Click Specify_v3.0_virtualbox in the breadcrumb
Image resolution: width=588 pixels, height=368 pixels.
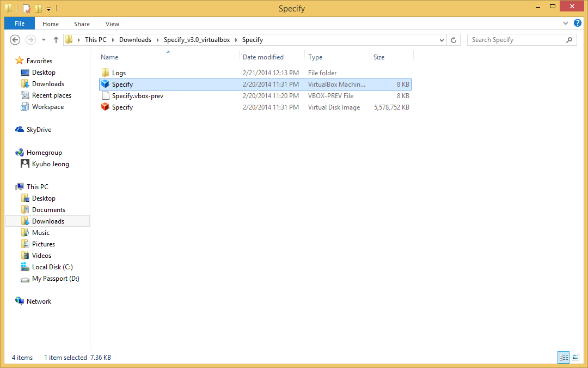(197, 39)
